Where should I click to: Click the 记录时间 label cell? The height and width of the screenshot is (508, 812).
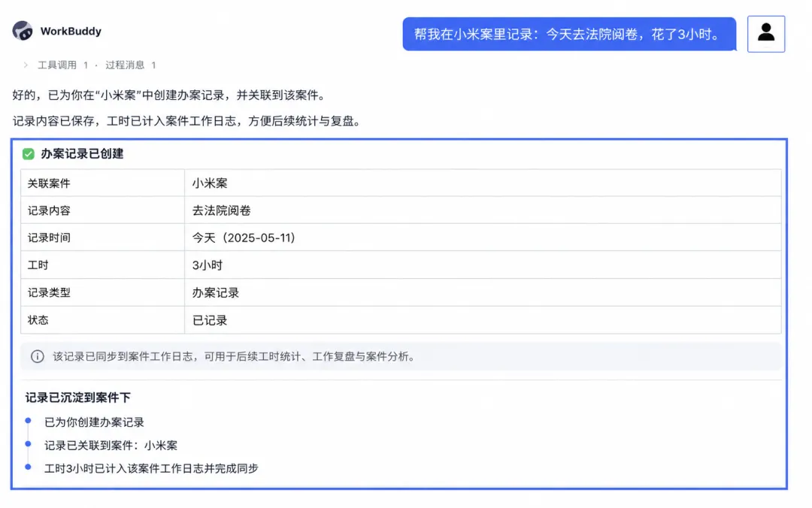click(102, 237)
